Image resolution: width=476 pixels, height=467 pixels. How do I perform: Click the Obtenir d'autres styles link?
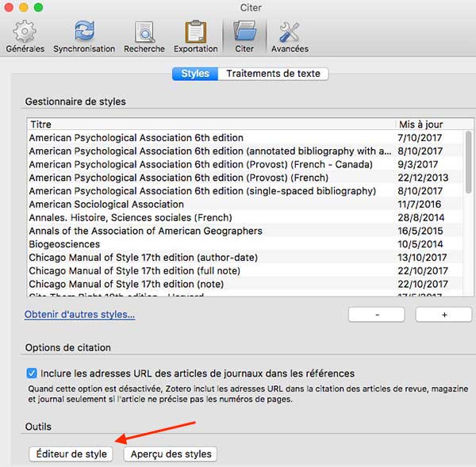pos(79,314)
